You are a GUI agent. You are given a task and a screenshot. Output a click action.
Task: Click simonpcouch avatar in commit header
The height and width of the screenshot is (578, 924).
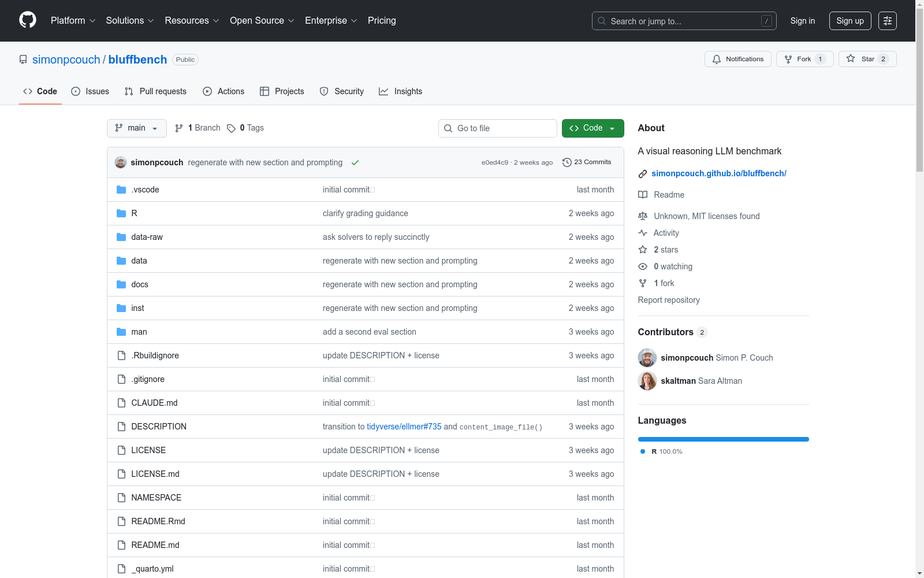pos(121,162)
